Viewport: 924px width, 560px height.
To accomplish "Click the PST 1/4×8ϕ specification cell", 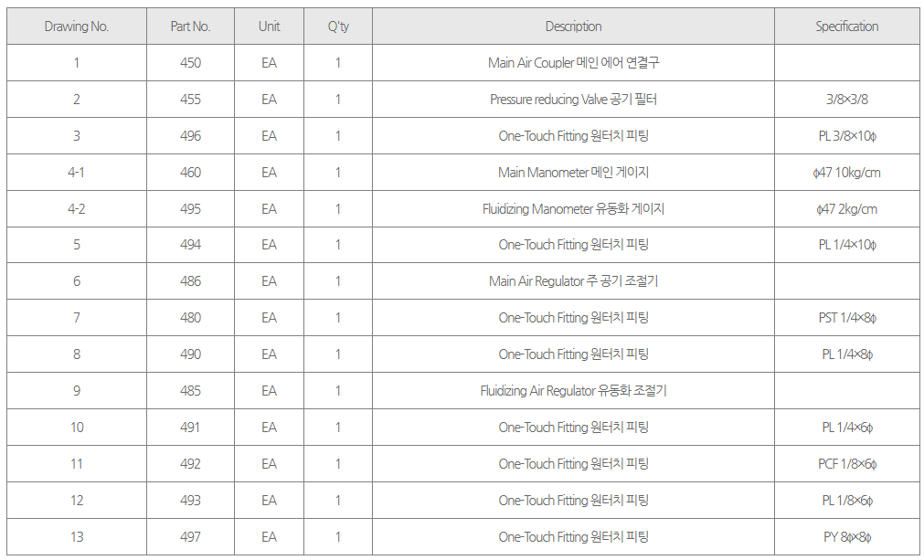I will tap(847, 318).
